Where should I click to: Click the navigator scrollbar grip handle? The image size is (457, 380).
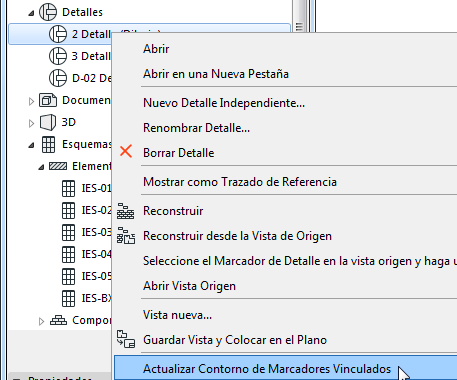click(299, 27)
